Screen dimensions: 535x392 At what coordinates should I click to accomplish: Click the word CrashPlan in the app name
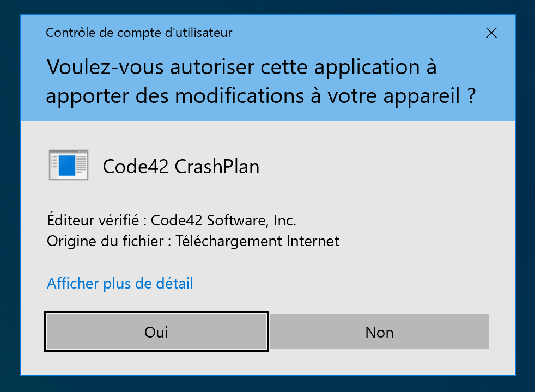(217, 166)
